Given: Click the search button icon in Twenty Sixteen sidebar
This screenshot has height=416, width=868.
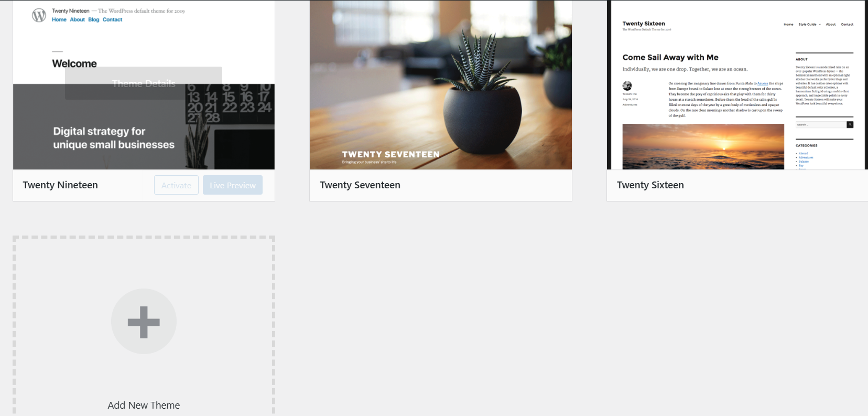Looking at the screenshot, I should pyautogui.click(x=850, y=125).
